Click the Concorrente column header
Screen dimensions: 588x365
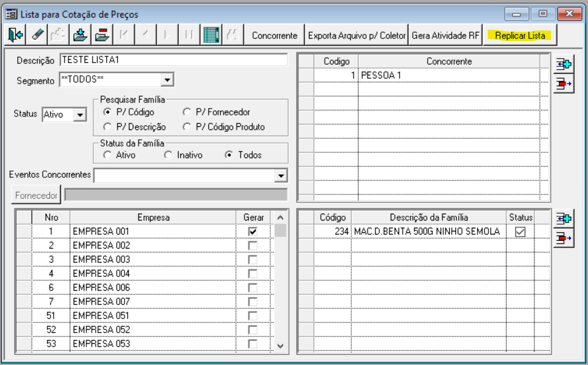[449, 61]
